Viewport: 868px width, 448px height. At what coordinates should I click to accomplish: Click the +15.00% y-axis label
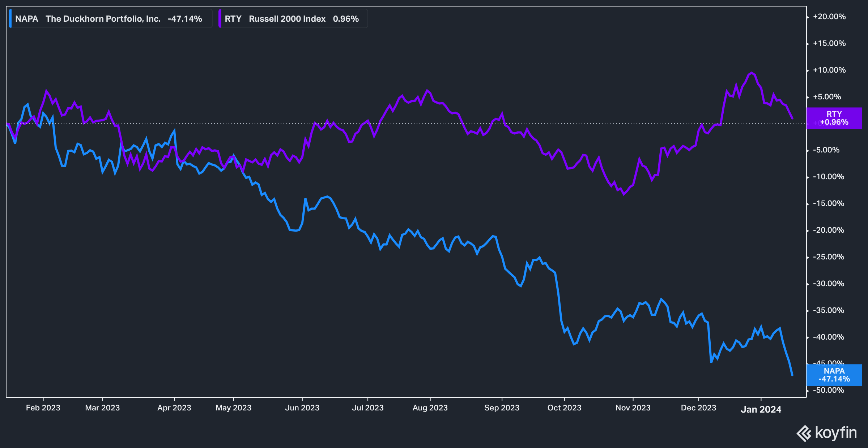[x=829, y=43]
